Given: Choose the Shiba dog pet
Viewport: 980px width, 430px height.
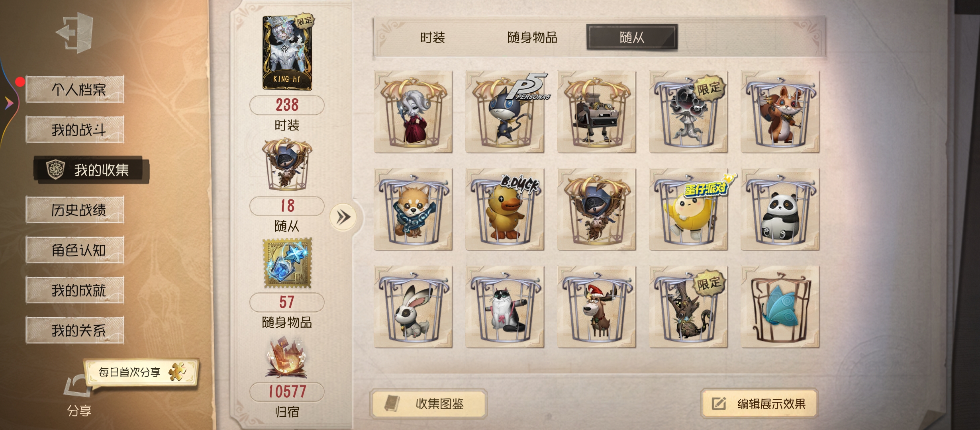Looking at the screenshot, I should pos(413,209).
